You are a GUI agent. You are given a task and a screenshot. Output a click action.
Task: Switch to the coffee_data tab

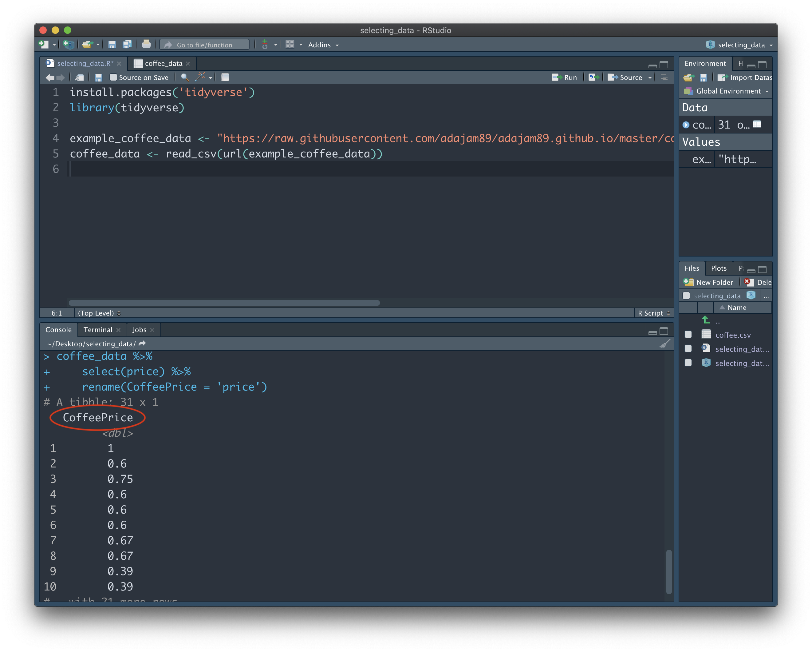pyautogui.click(x=162, y=63)
